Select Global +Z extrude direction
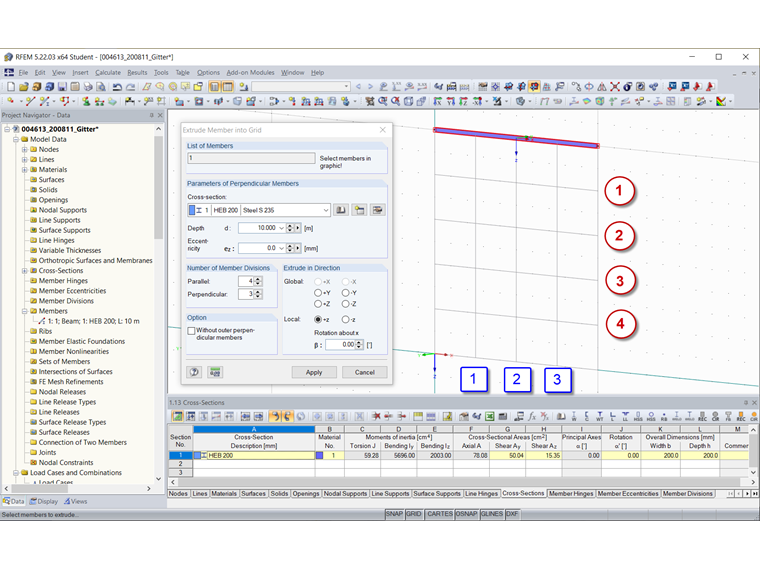Viewport: 760px width, 570px height. [x=318, y=304]
